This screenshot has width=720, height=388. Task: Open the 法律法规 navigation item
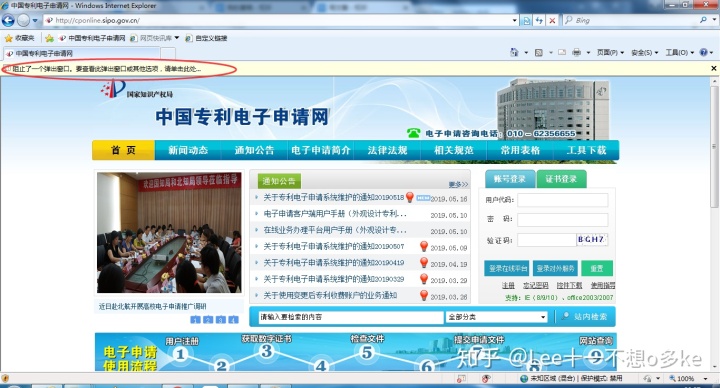pos(387,150)
